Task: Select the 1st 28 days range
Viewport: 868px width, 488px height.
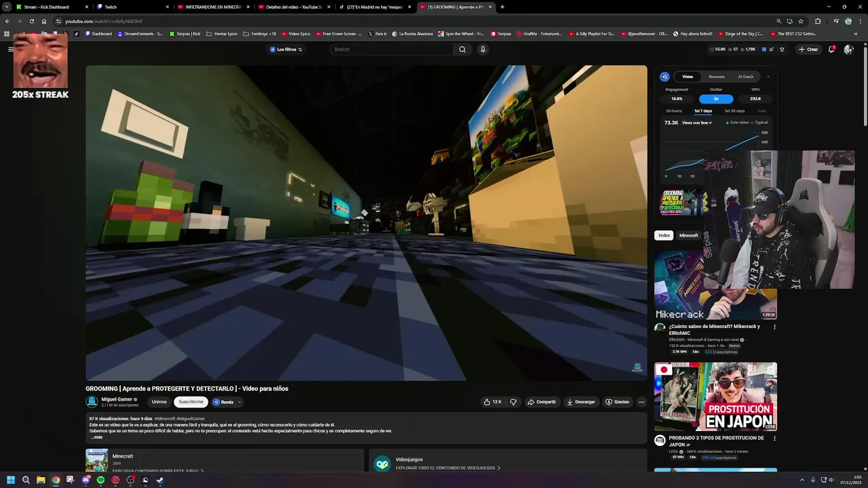Action: (734, 110)
